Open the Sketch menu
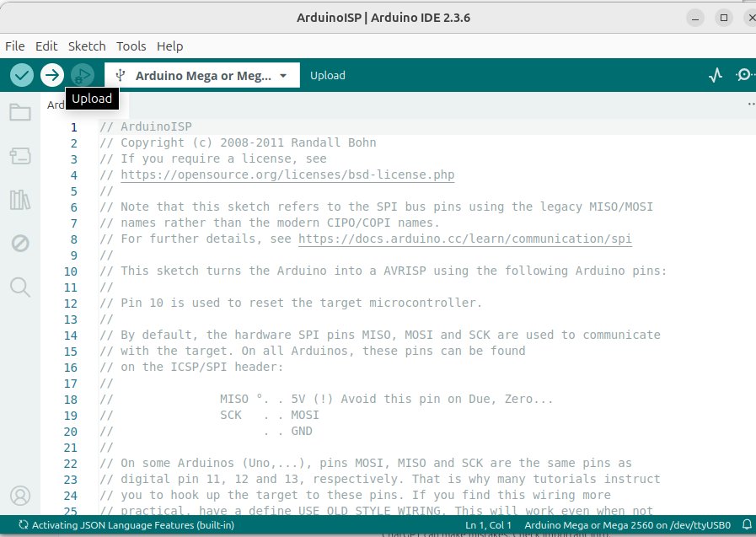 87,46
